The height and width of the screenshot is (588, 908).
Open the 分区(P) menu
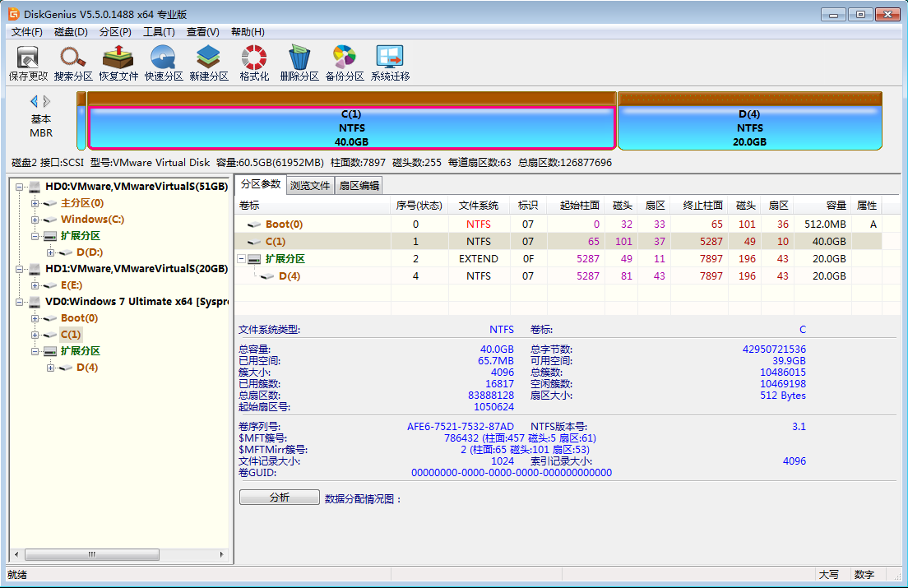point(115,32)
